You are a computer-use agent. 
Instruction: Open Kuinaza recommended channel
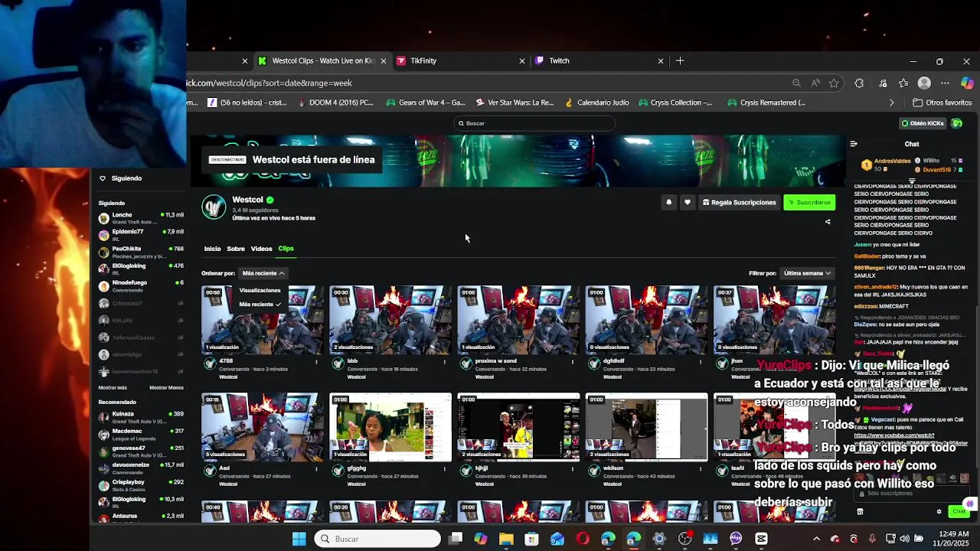141,417
